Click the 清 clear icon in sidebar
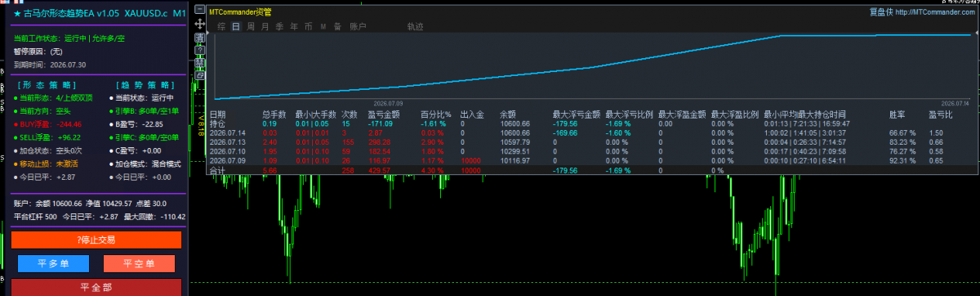 [x=199, y=38]
